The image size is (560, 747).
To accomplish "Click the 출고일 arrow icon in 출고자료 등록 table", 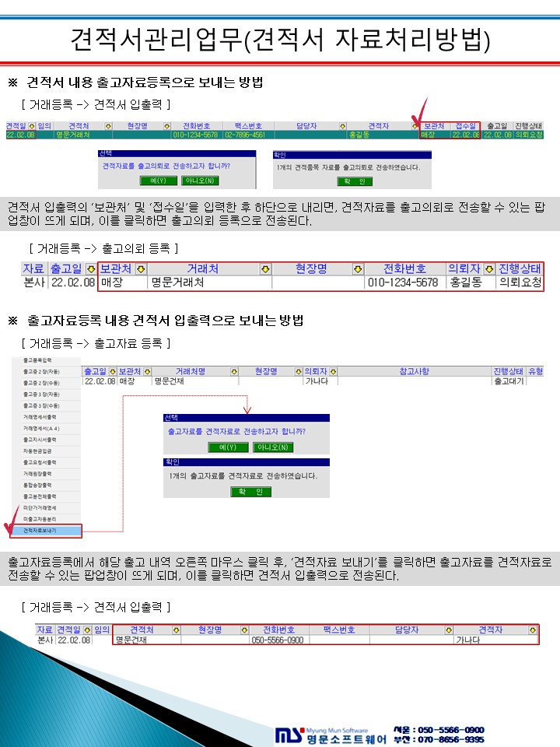I will click(112, 371).
